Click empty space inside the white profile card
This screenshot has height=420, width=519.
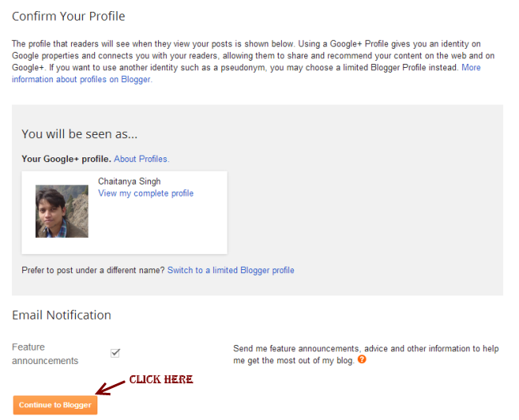tap(176, 228)
